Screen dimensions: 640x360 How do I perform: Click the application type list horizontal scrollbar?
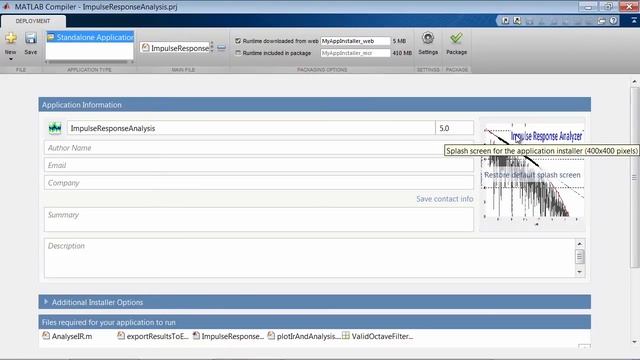click(88, 62)
